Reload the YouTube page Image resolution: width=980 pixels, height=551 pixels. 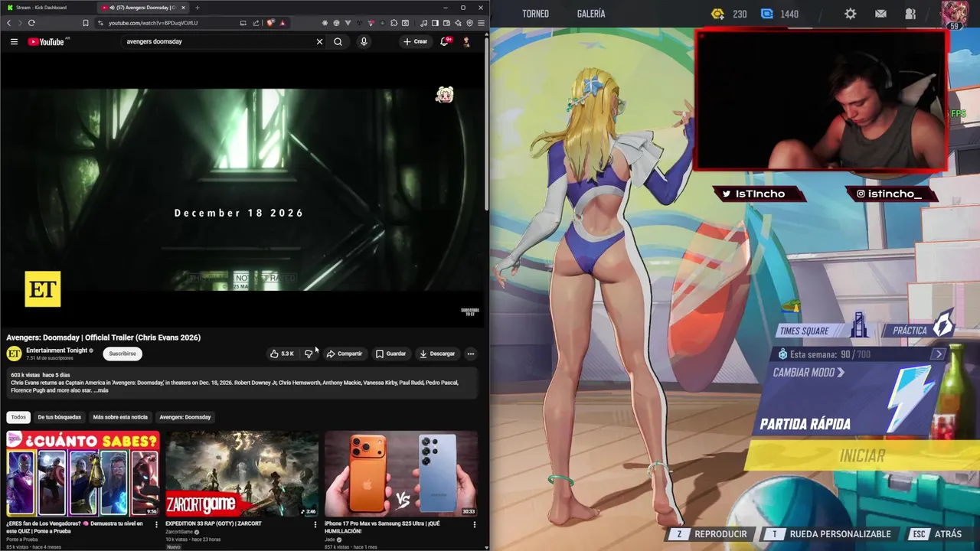coord(31,23)
